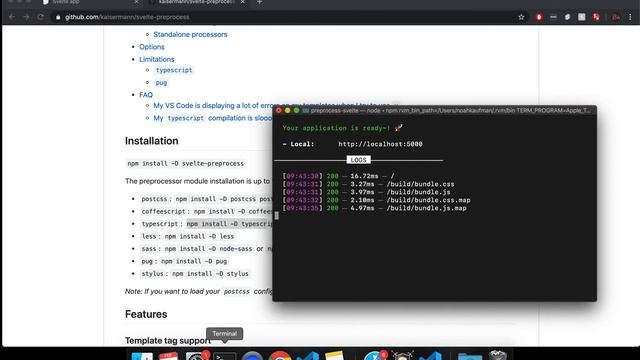Select the kaisermann/svelte-preprocess tab
Screen dimensions: 640x360
coord(196,2)
